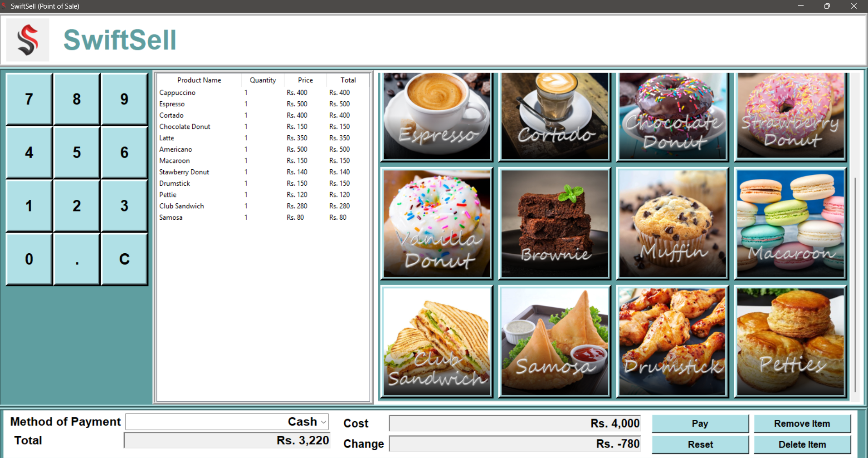Tap keypad number 5
Screen dimensions: 868x458
[77, 153]
